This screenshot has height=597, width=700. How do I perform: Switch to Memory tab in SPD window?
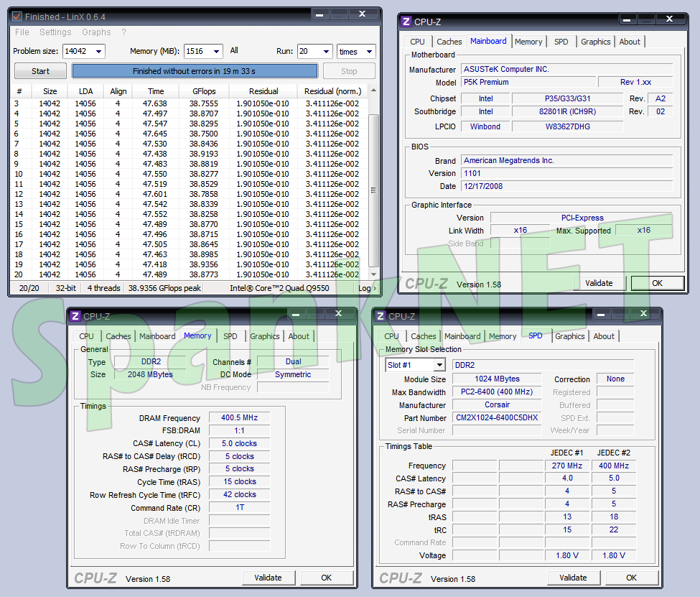503,336
